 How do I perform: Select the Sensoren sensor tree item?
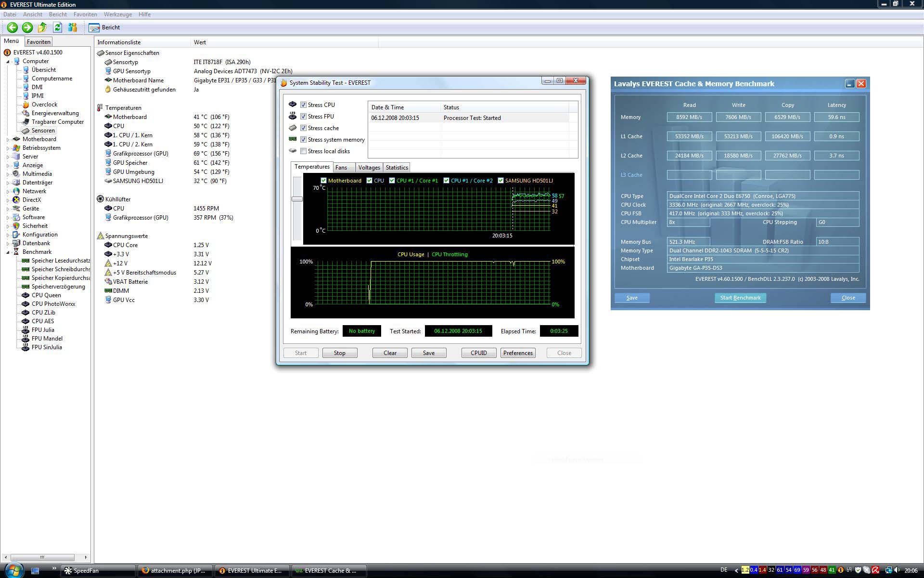tap(43, 131)
